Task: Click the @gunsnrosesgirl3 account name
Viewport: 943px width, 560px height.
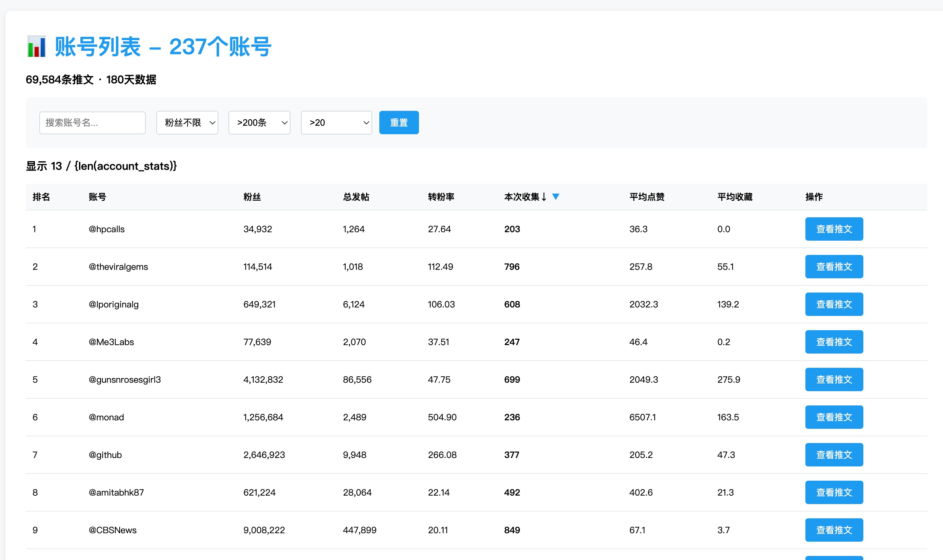Action: coord(124,380)
